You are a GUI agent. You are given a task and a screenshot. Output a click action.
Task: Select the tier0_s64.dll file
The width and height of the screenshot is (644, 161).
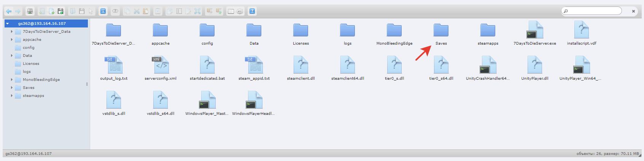click(x=441, y=68)
